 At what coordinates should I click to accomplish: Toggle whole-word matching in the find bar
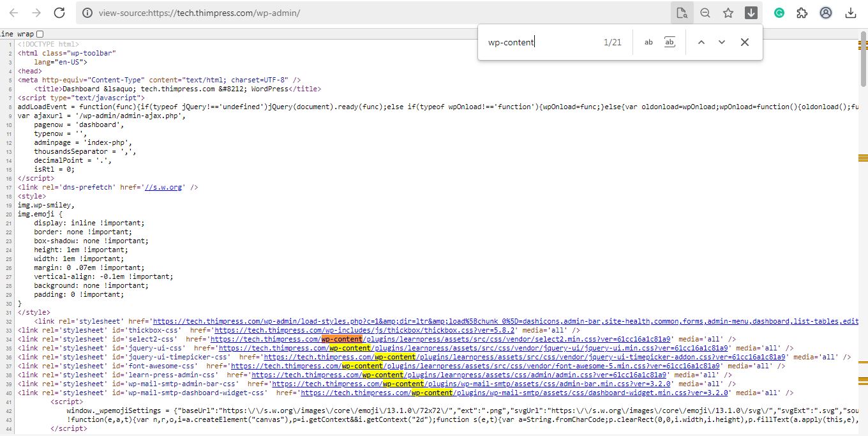click(670, 41)
